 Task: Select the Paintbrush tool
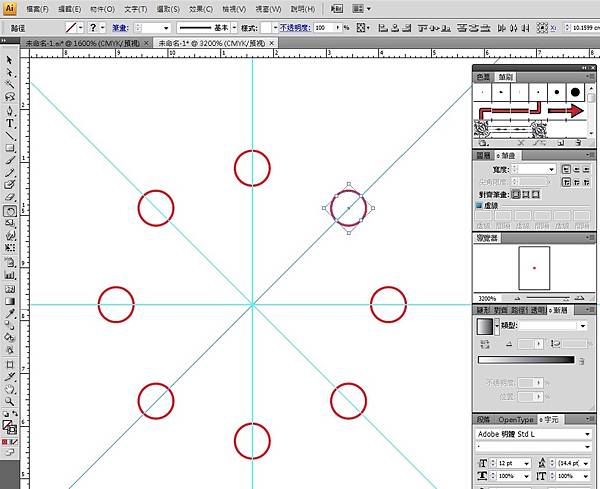point(10,161)
